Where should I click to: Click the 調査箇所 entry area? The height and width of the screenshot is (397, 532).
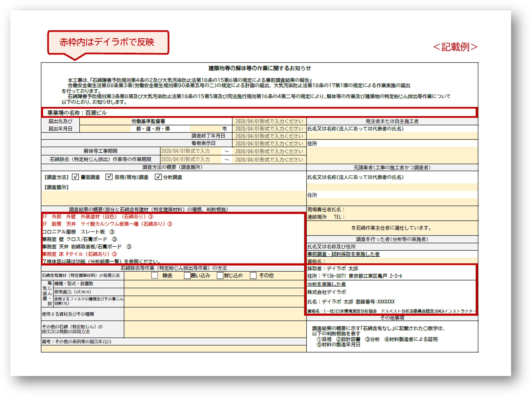[x=174, y=198]
